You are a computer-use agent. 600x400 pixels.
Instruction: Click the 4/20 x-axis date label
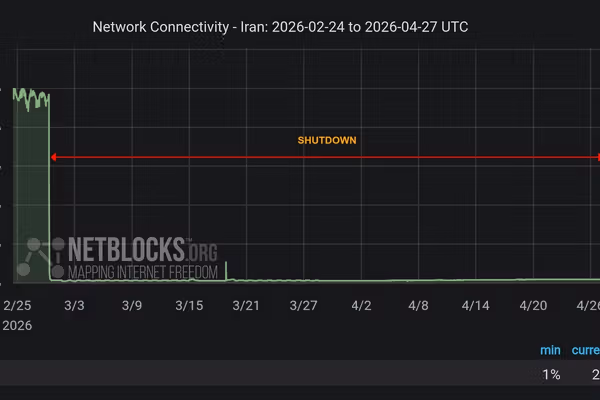(535, 305)
